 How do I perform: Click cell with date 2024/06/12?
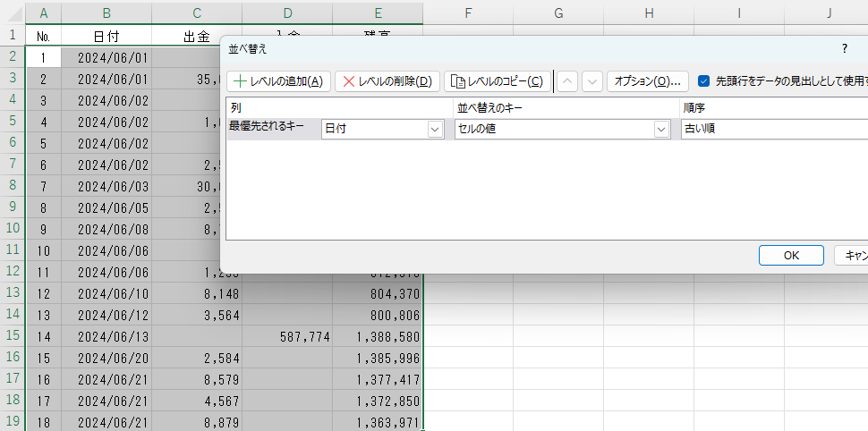click(x=106, y=315)
